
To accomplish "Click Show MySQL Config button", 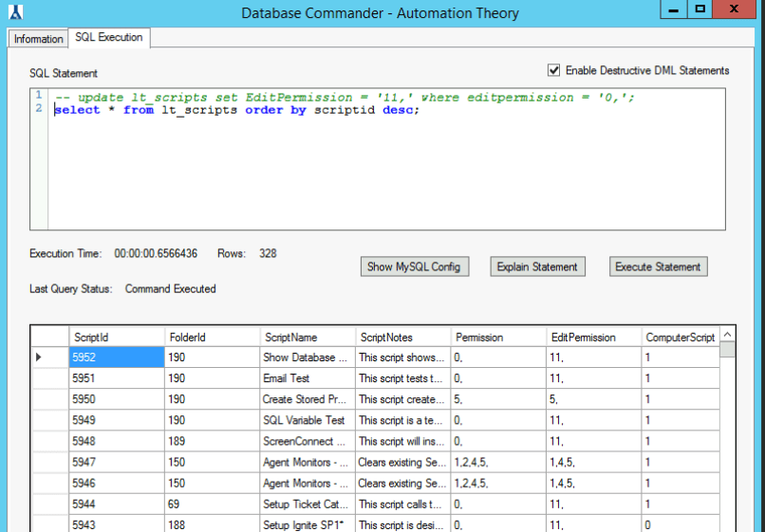I will tap(413, 266).
